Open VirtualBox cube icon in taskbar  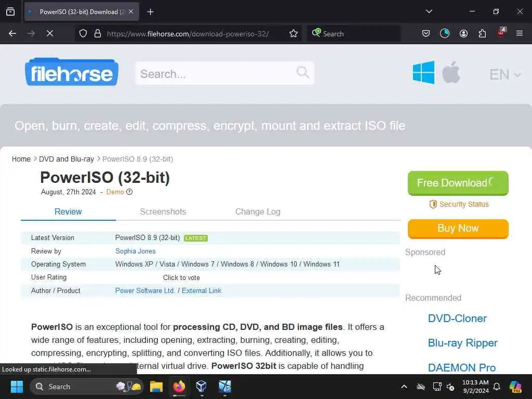coord(202,386)
